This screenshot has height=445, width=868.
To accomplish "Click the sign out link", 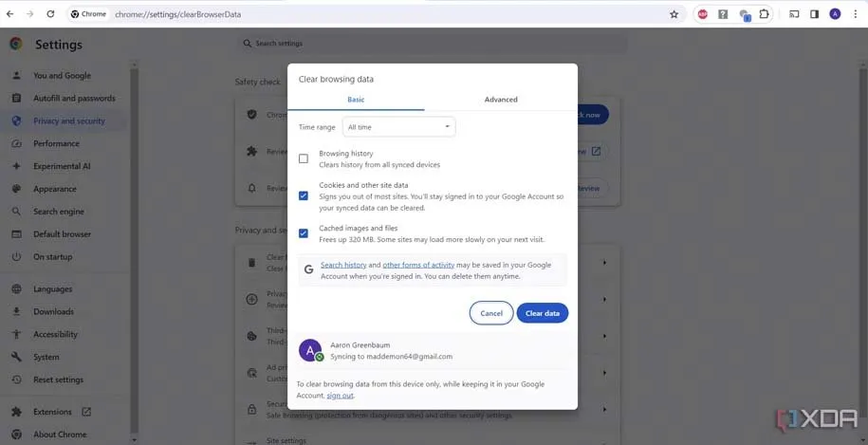I will coord(340,395).
